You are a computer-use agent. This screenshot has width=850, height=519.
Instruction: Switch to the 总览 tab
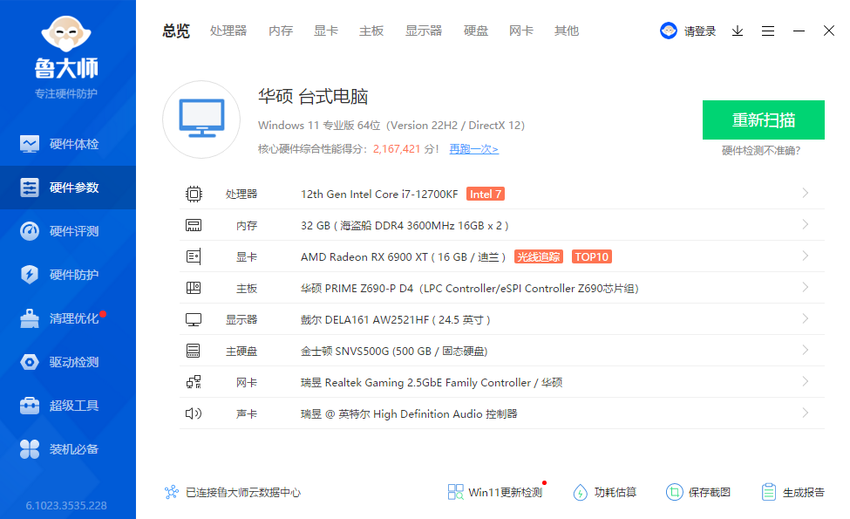coord(176,31)
